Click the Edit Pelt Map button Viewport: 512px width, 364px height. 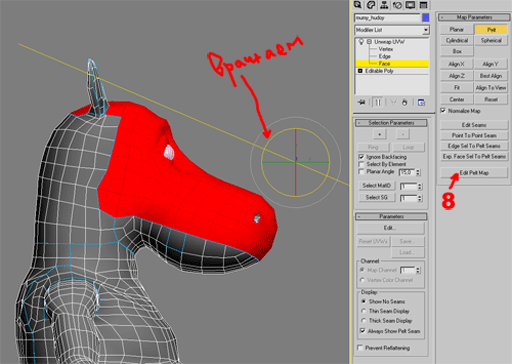coord(474,173)
